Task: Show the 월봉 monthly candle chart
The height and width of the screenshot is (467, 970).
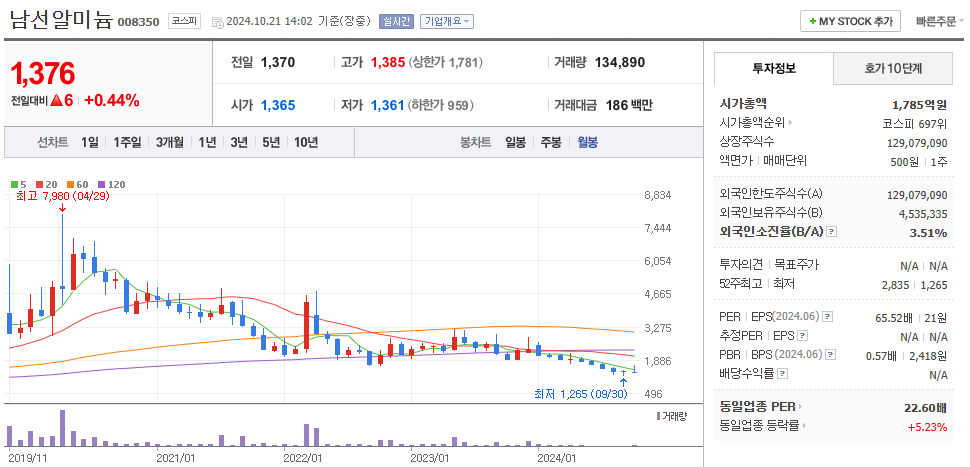Action: [588, 142]
